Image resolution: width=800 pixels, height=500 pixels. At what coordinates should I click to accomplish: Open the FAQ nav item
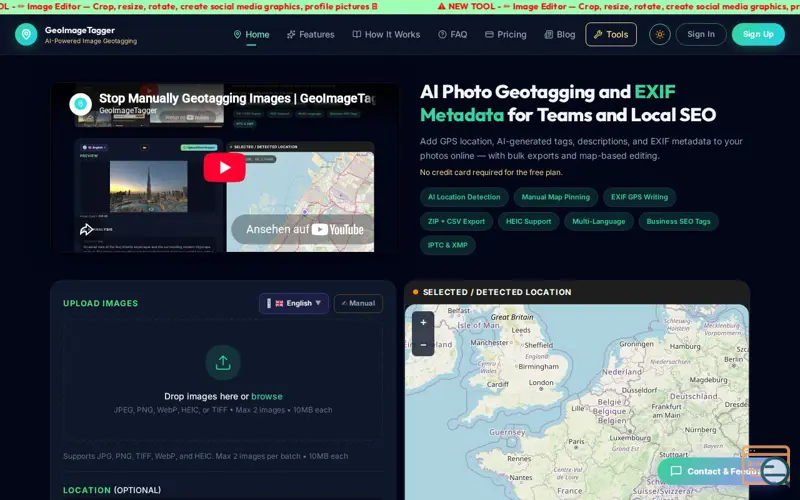pyautogui.click(x=453, y=35)
